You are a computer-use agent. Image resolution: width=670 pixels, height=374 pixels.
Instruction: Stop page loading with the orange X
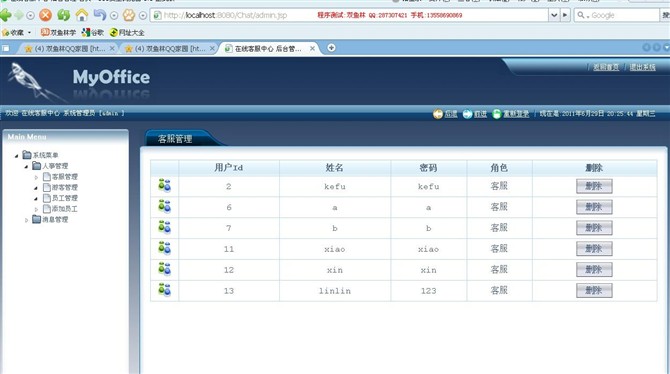[45, 15]
